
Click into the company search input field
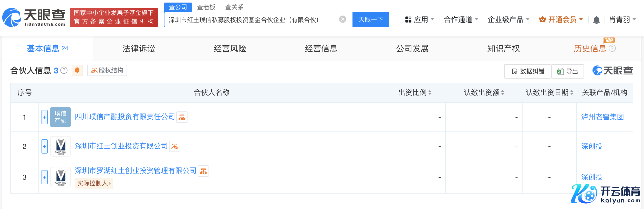(x=251, y=20)
